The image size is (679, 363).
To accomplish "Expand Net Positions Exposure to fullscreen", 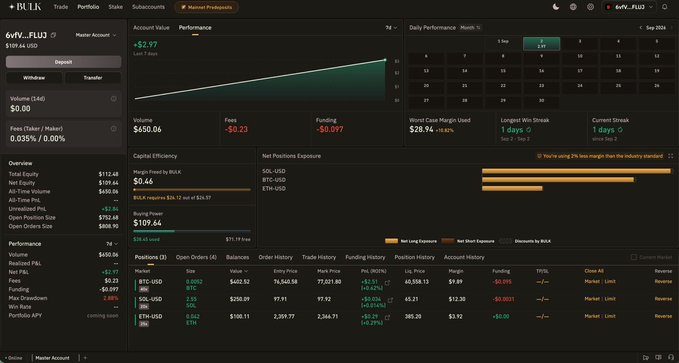I will tap(671, 156).
